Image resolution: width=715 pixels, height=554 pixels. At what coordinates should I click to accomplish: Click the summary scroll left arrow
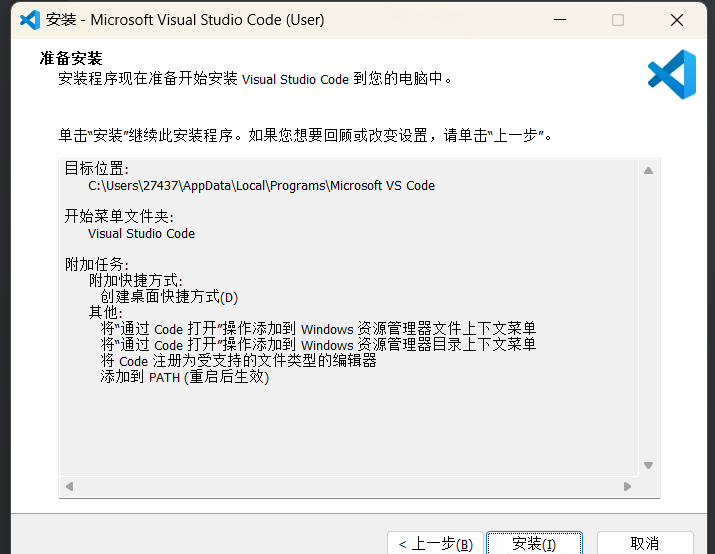pyautogui.click(x=69, y=487)
